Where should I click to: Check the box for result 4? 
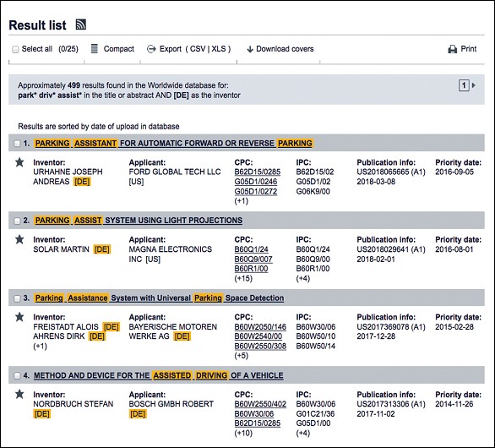tap(17, 375)
